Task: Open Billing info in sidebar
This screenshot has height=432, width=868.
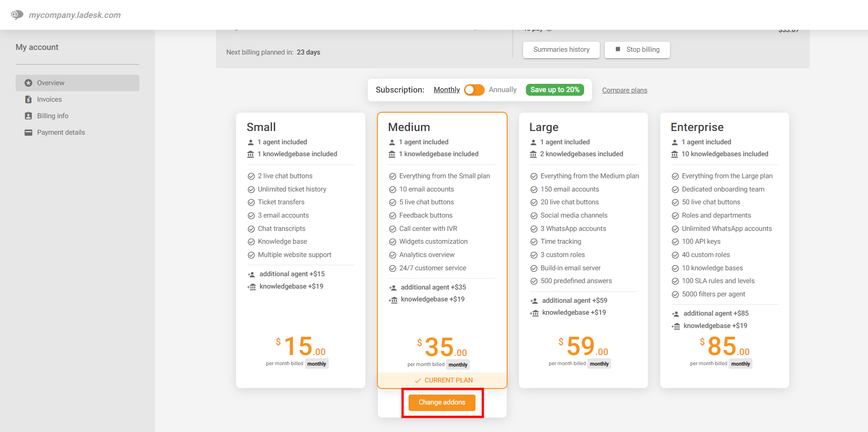Action: click(53, 116)
